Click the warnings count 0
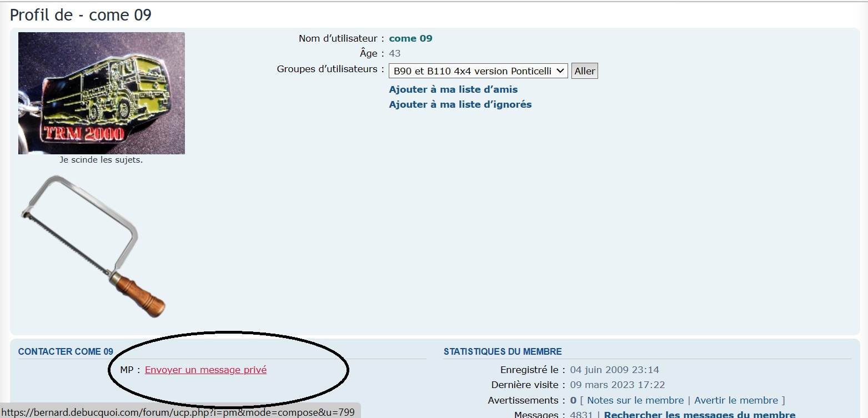This screenshot has width=868, height=418. [573, 400]
